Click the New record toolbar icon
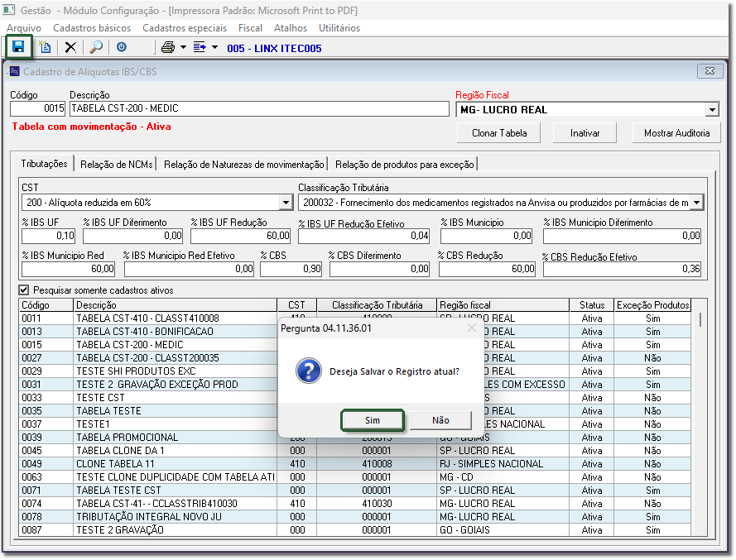736x560 pixels. tap(46, 48)
